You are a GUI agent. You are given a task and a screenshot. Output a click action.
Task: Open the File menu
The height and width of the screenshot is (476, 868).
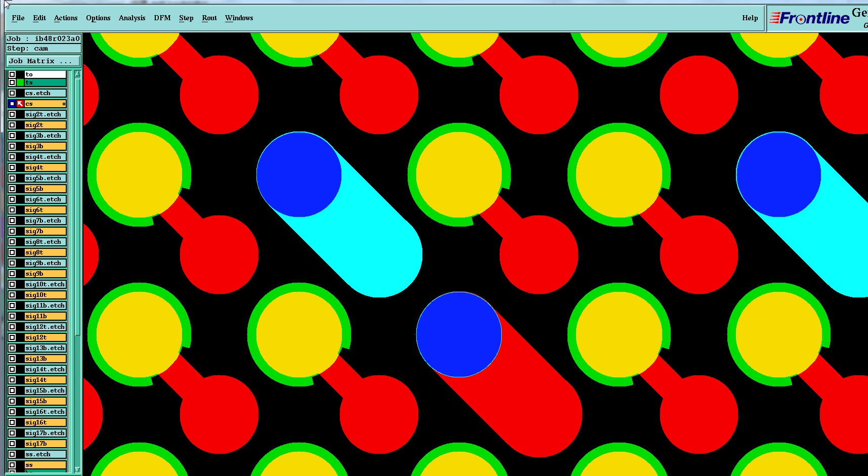pos(18,18)
